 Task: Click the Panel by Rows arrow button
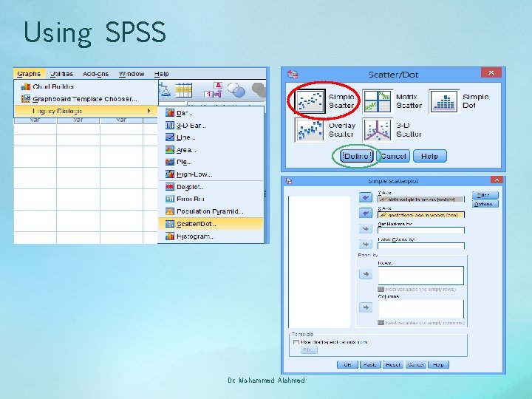tap(366, 274)
